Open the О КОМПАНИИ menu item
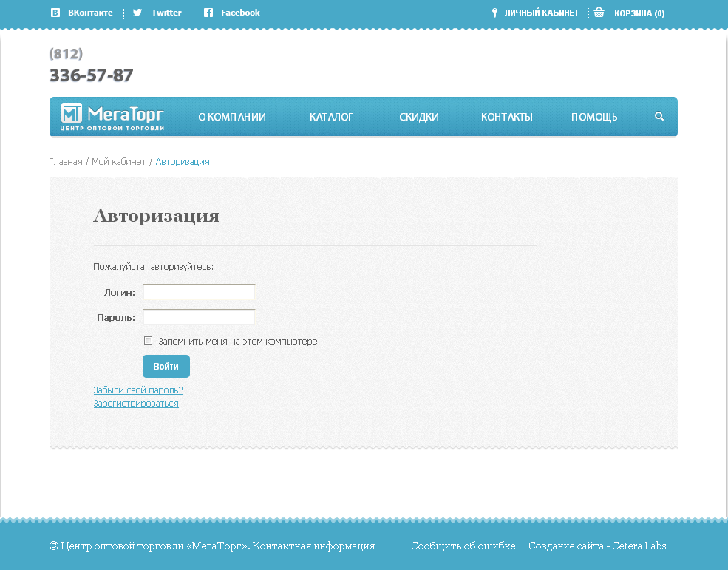The height and width of the screenshot is (570, 728). point(231,116)
